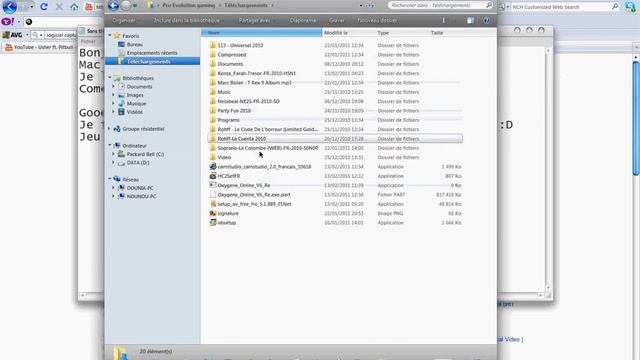Sort files by the Taille column
Image resolution: width=640 pixels, height=360 pixels.
[x=446, y=33]
